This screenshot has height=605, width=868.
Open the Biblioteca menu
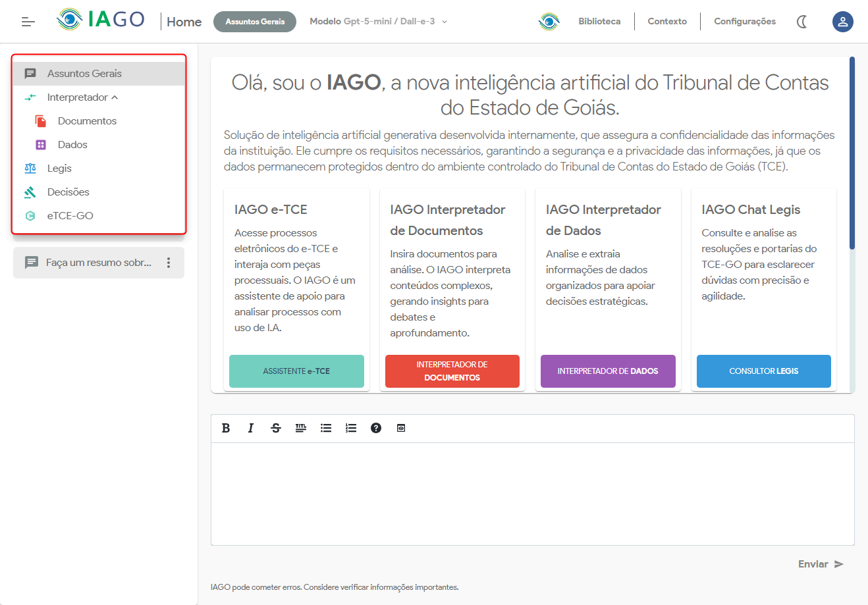[x=599, y=22]
